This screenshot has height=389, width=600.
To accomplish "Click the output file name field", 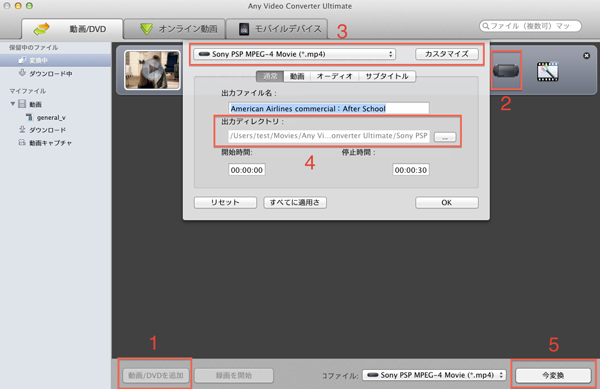I will click(329, 109).
